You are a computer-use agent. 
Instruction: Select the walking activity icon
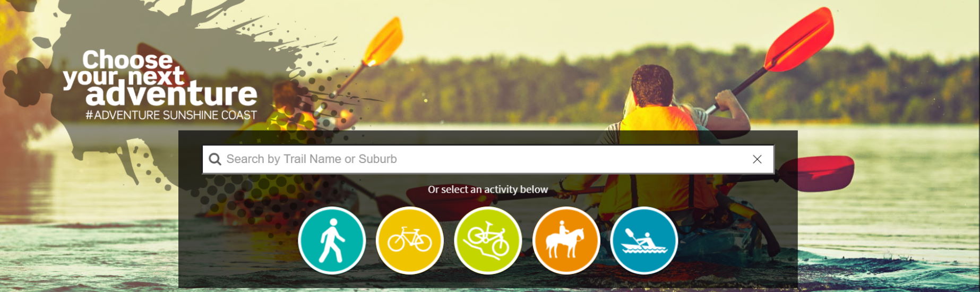pos(332,241)
